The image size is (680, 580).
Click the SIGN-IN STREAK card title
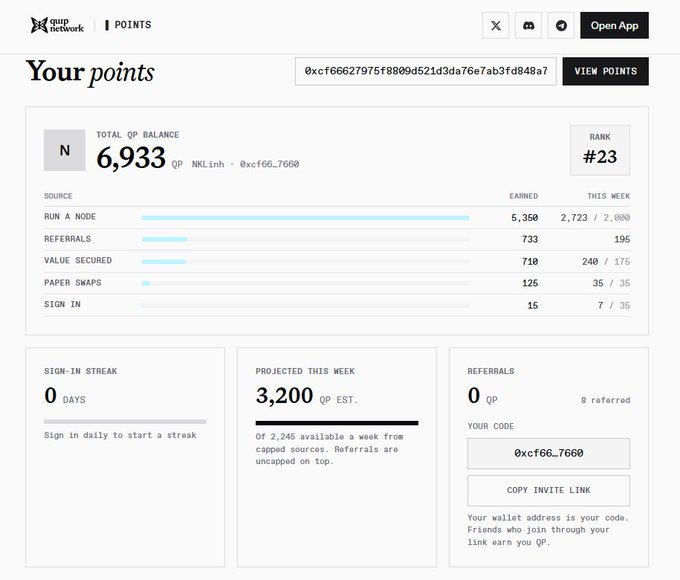(x=80, y=371)
